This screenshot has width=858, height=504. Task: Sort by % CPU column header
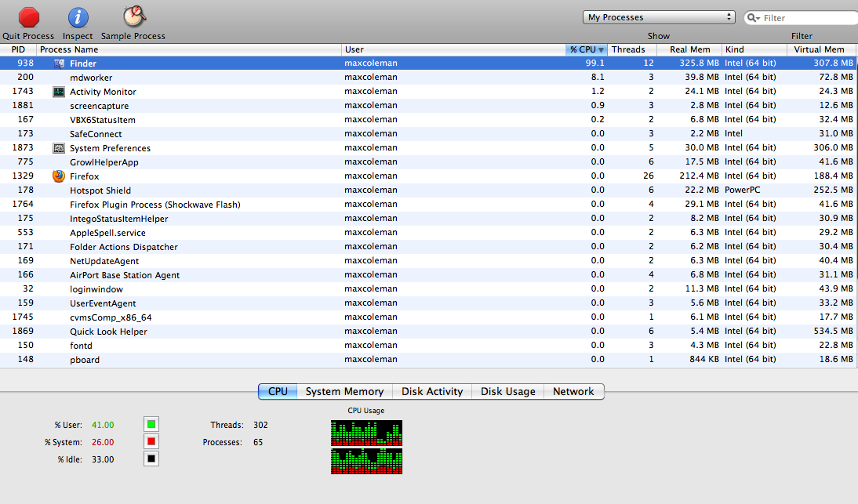tap(587, 49)
